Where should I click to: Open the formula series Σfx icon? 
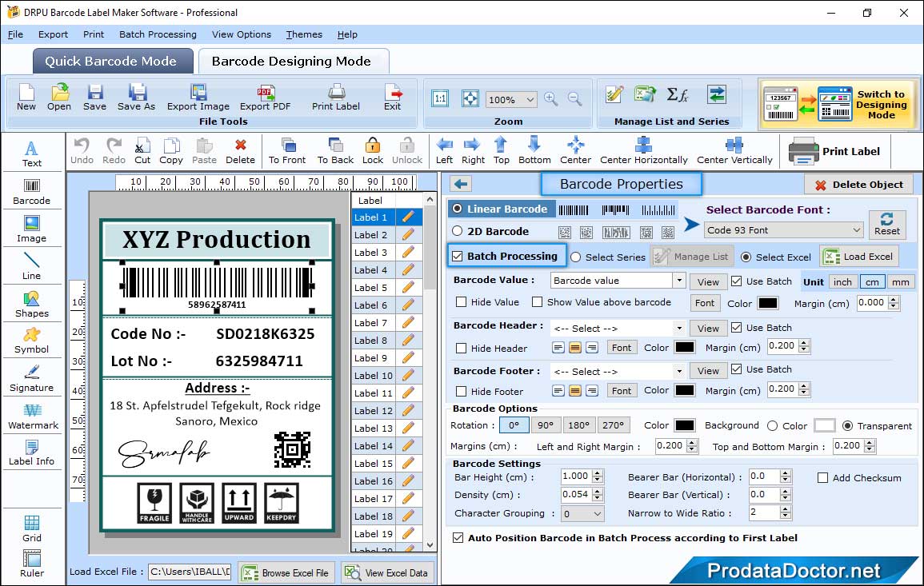point(677,95)
